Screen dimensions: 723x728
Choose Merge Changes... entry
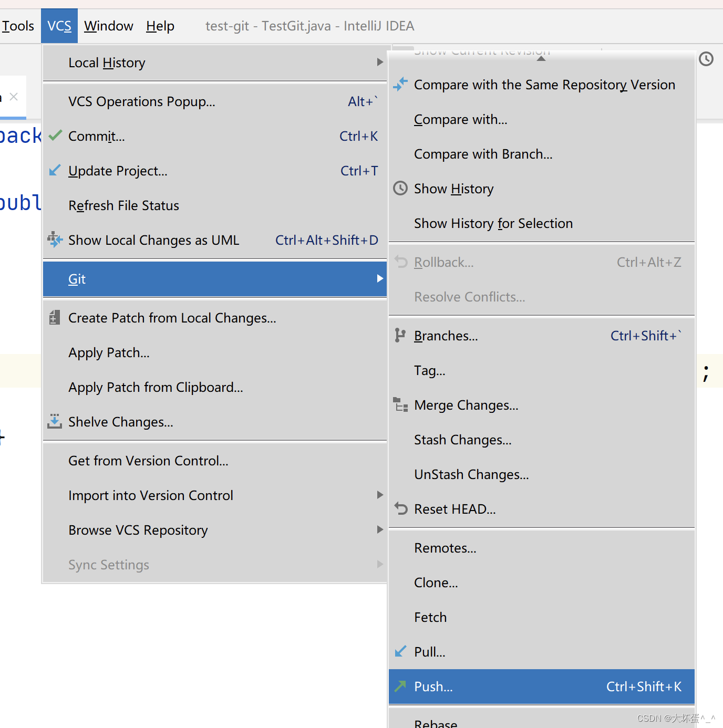pyautogui.click(x=542, y=405)
